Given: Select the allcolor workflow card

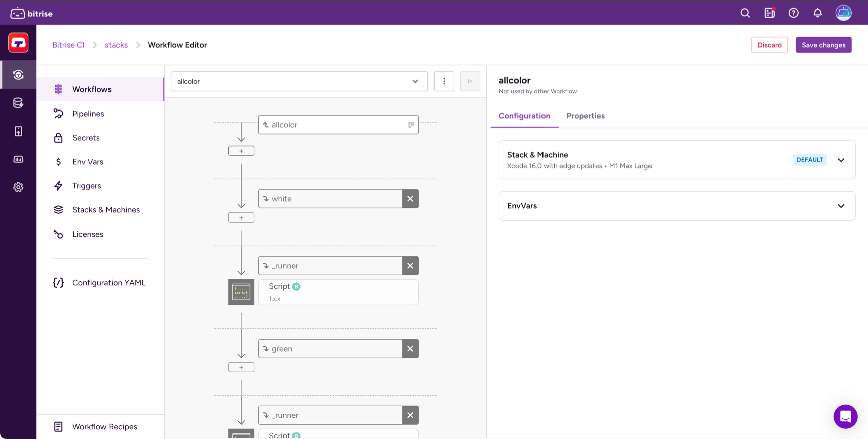Looking at the screenshot, I should (339, 125).
